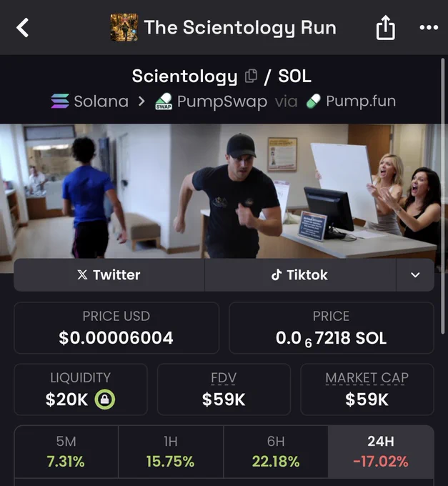Select the 1H timeframe tab
The width and height of the screenshot is (448, 486).
[171, 452]
